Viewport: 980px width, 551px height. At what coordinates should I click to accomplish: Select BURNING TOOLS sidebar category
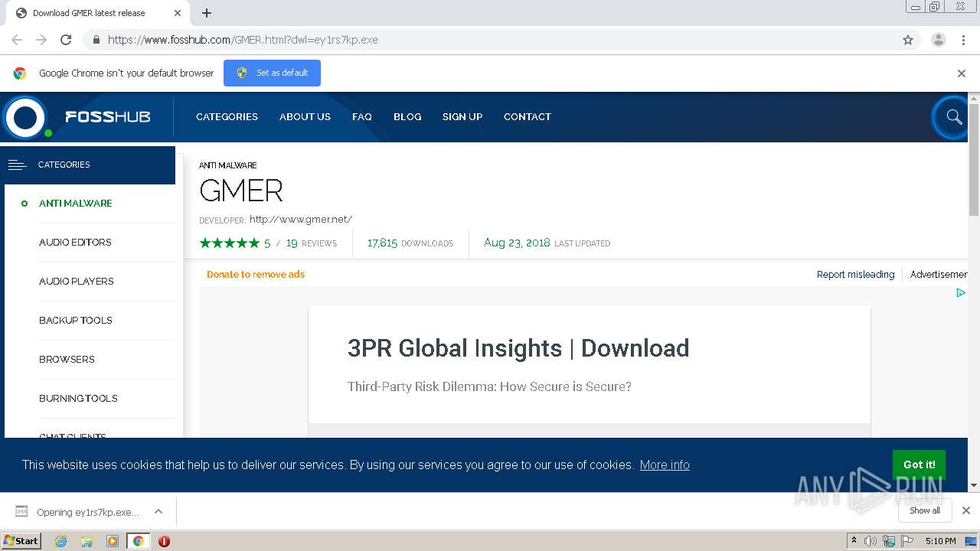78,399
